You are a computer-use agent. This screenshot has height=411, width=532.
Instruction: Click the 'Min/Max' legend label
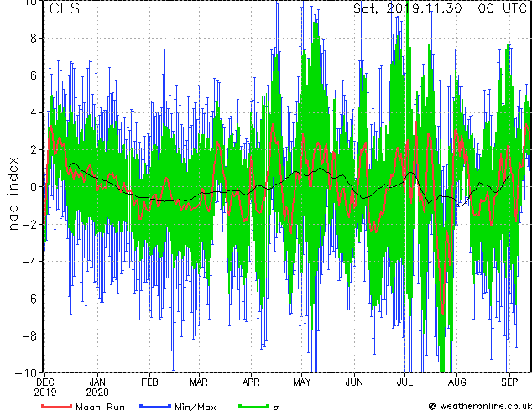[x=196, y=406]
